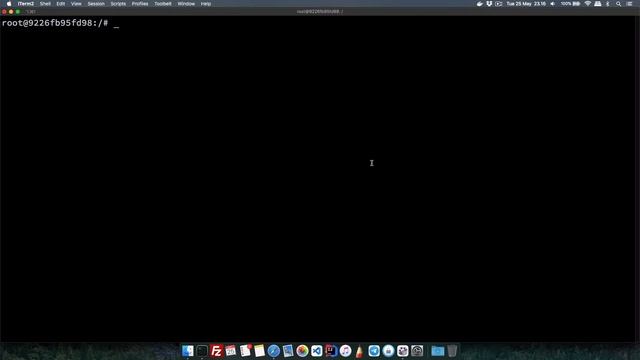This screenshot has height=360, width=640.
Task: Open the Preview app in the Dock
Action: (x=288, y=351)
